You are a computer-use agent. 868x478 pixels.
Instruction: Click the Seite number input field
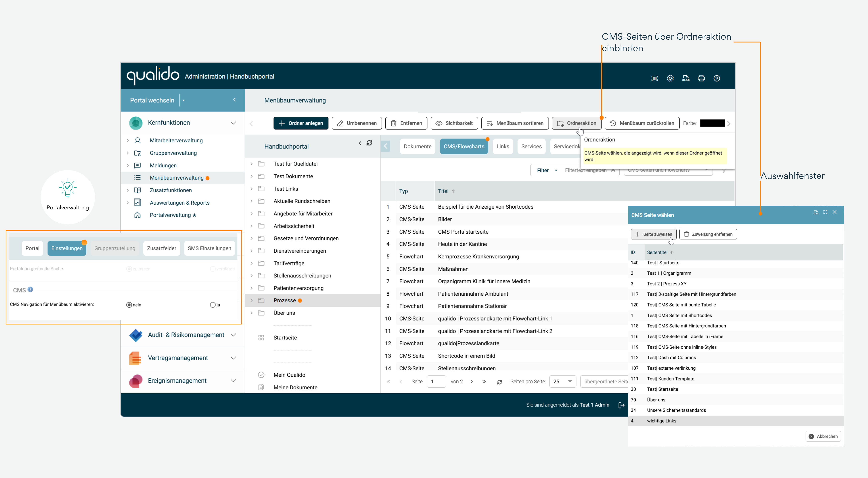(436, 382)
